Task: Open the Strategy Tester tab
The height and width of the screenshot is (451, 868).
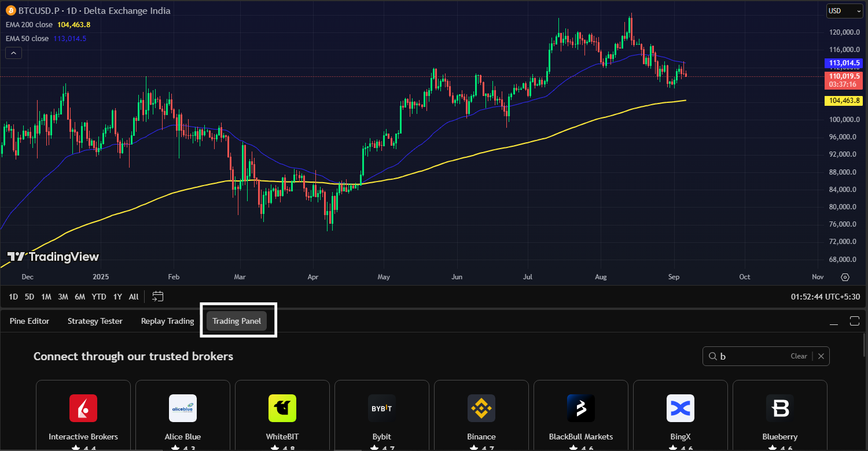Action: click(95, 321)
